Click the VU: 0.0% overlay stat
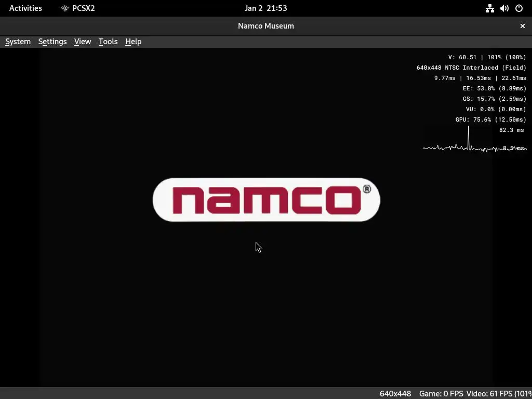 pyautogui.click(x=496, y=109)
